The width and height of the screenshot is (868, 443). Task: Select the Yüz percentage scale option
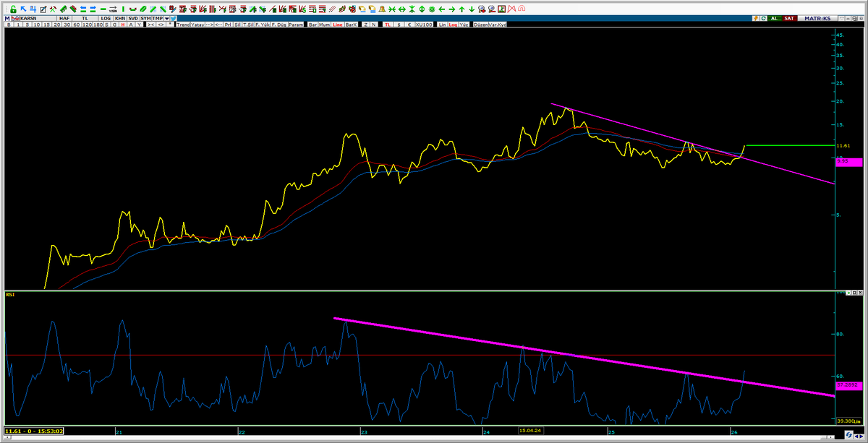tap(464, 25)
